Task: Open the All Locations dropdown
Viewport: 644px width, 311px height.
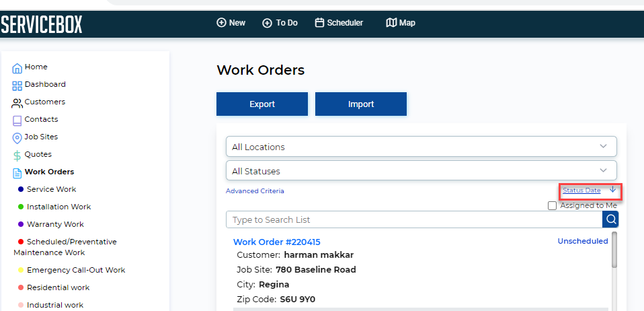Action: (x=421, y=147)
